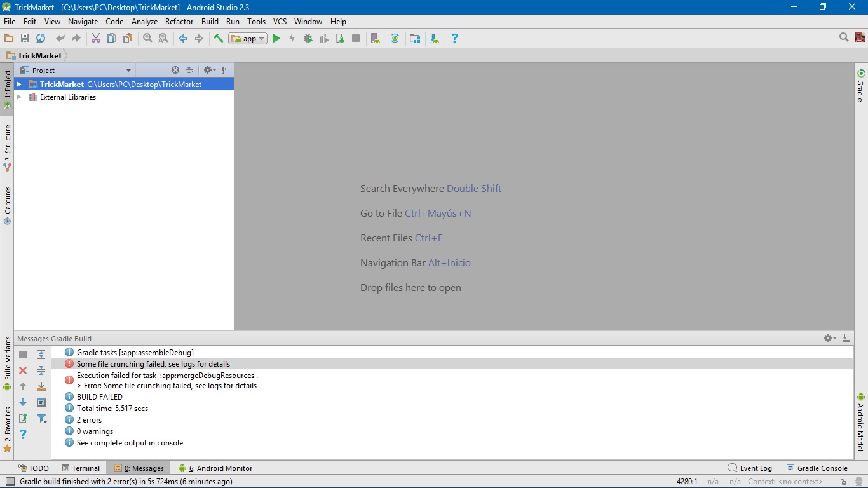
Task: Open the Refactor menu
Action: pos(179,22)
